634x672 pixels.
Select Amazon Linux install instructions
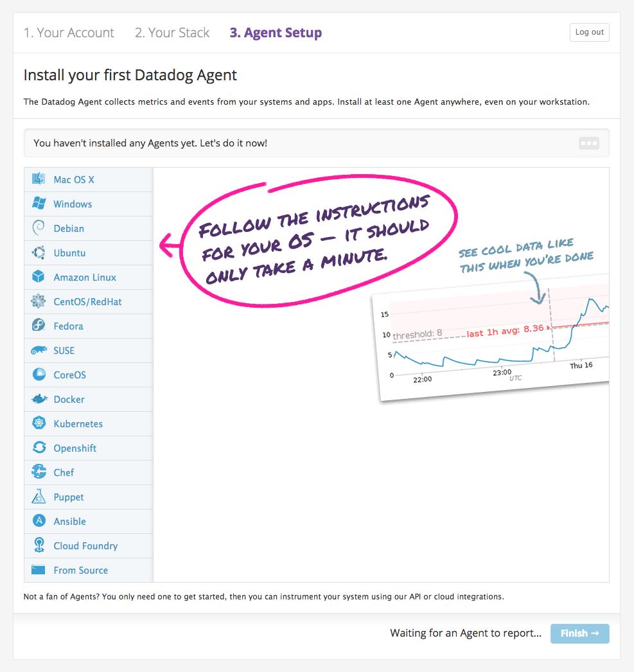click(85, 278)
